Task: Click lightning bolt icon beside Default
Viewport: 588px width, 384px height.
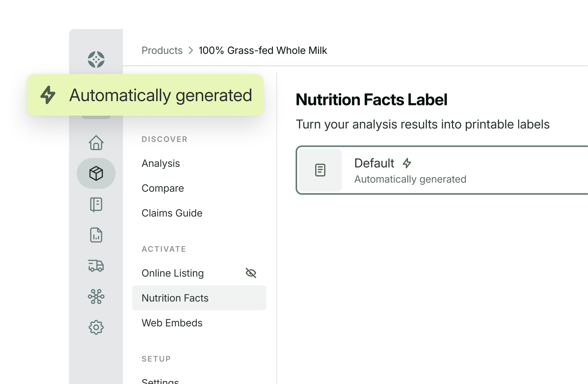Action: point(407,163)
